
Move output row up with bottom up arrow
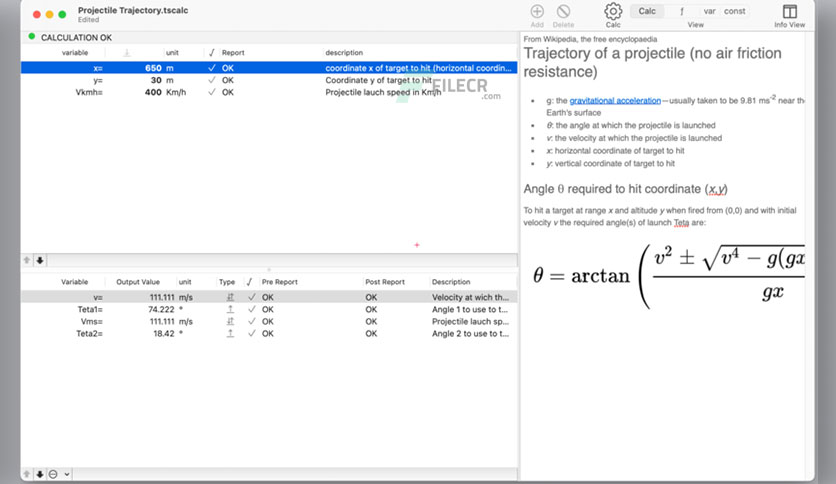tap(27, 474)
